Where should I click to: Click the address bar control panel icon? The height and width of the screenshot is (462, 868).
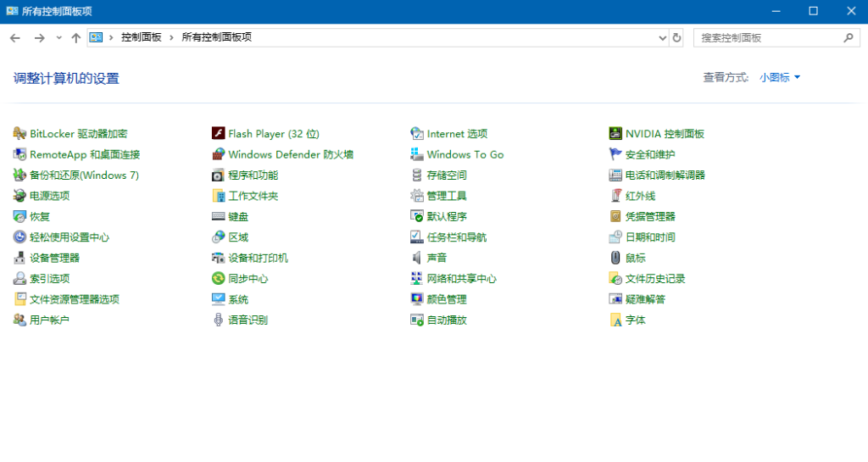coord(97,37)
